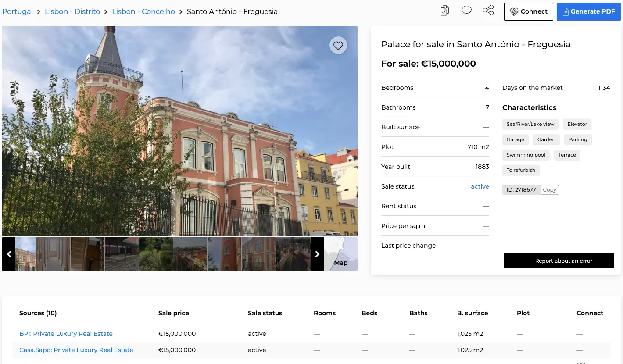Click the Elevator characteristic tag
This screenshot has width=623, height=364.
pos(577,124)
